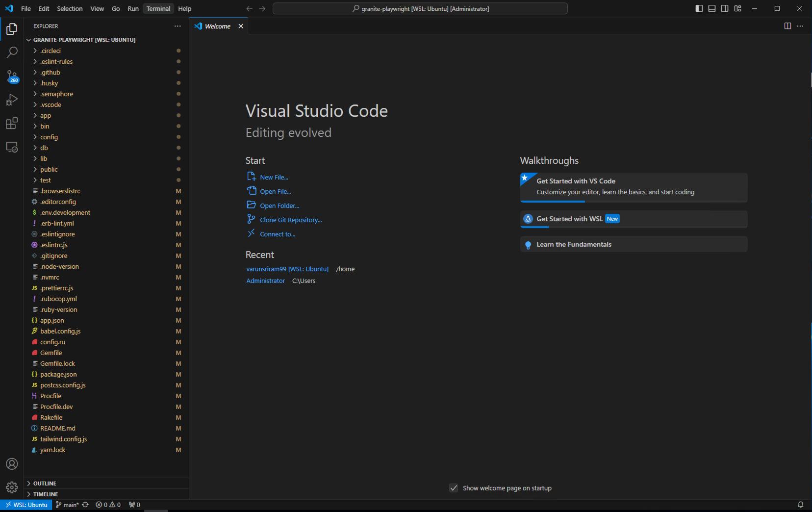Image resolution: width=812 pixels, height=512 pixels.
Task: Open the Help menu
Action: tap(184, 8)
